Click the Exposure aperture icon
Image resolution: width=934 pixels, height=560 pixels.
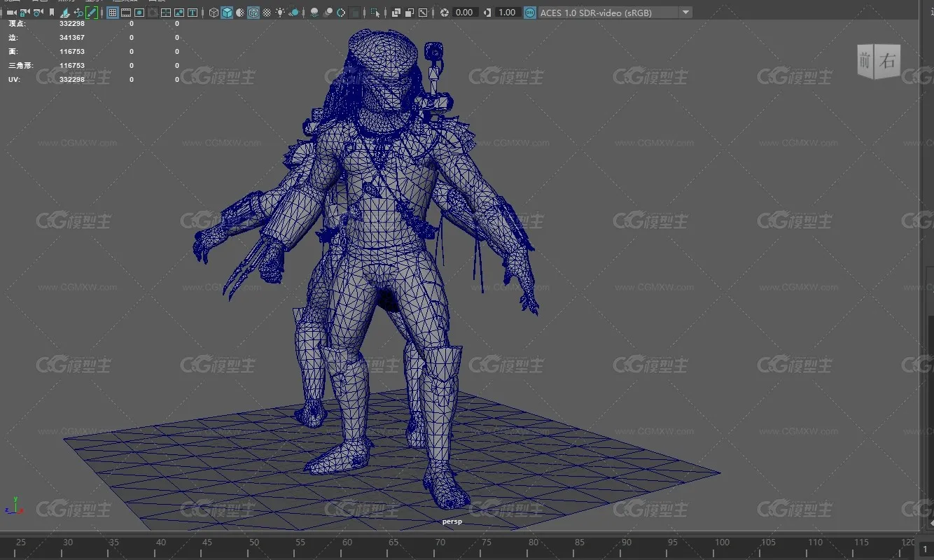[444, 13]
